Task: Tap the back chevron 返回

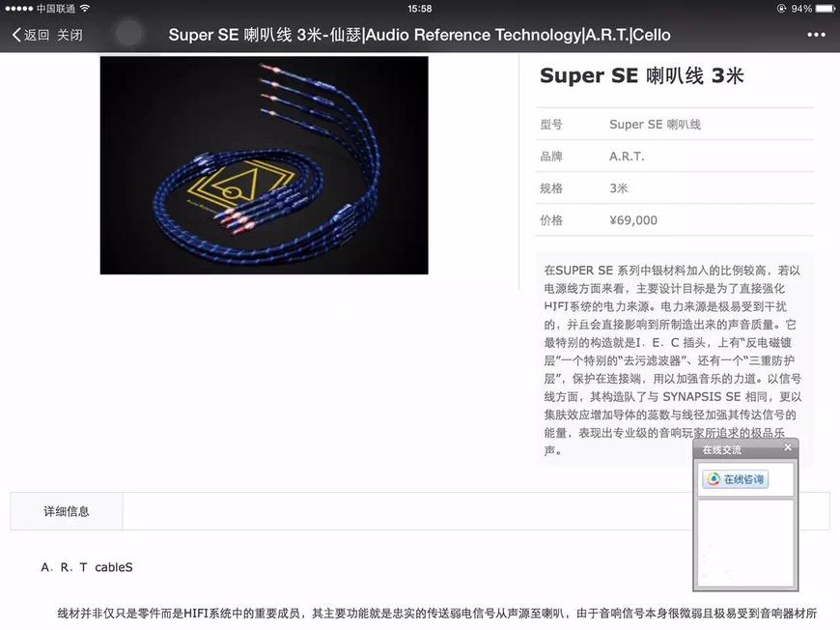Action: (31, 35)
